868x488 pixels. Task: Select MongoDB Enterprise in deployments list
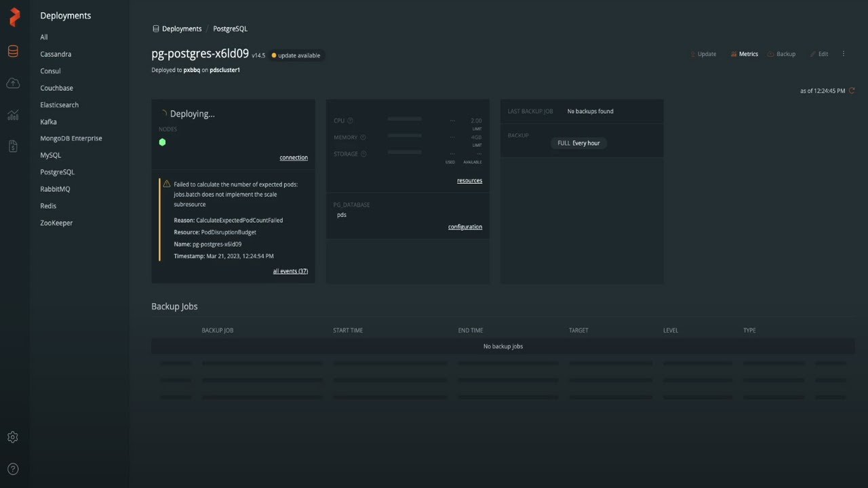pyautogui.click(x=71, y=138)
